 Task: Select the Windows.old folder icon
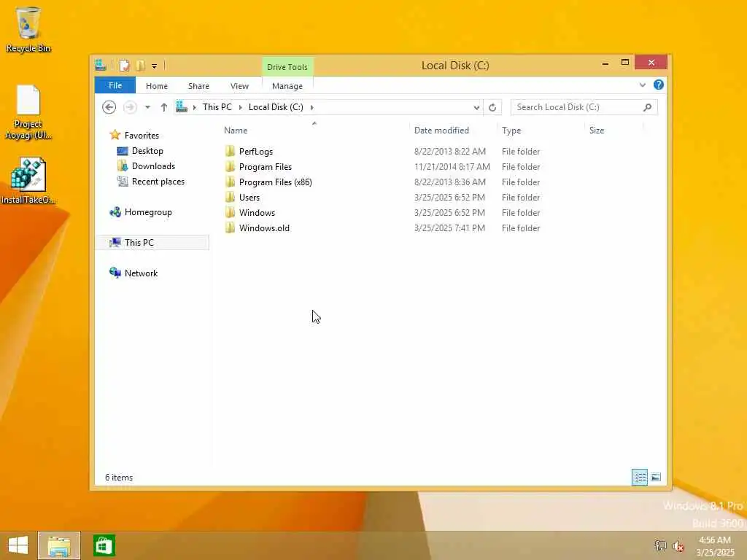click(230, 228)
